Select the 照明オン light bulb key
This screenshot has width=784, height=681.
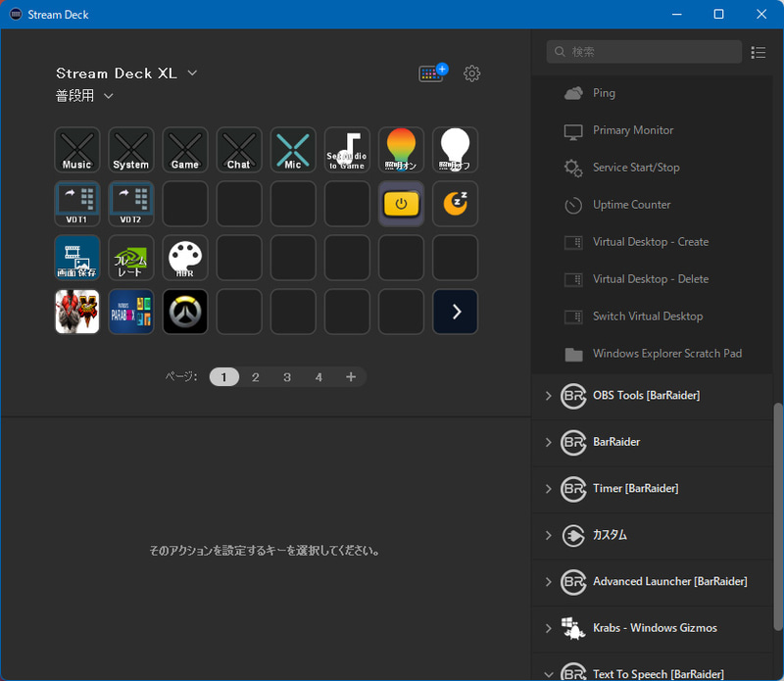coord(400,149)
